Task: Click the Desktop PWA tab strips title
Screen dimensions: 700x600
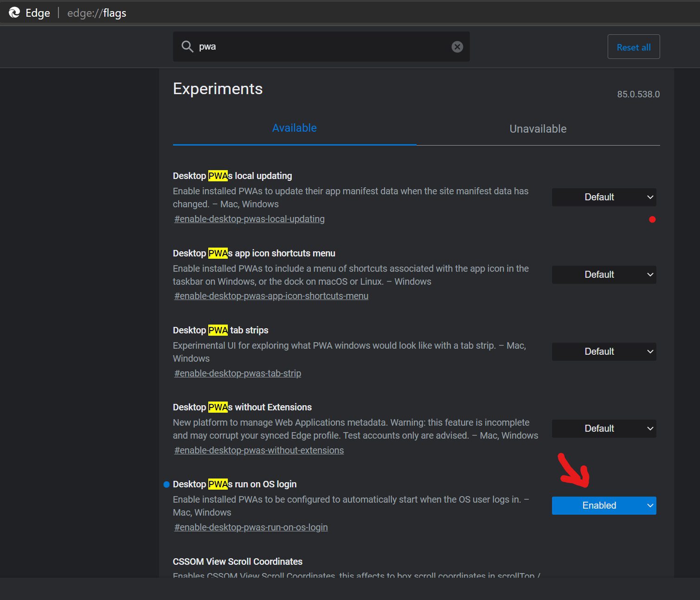Action: coord(220,330)
